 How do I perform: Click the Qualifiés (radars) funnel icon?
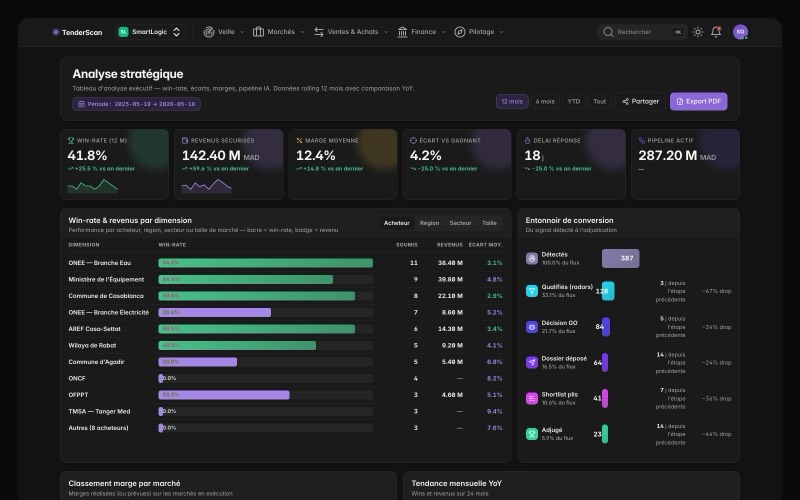coord(532,291)
